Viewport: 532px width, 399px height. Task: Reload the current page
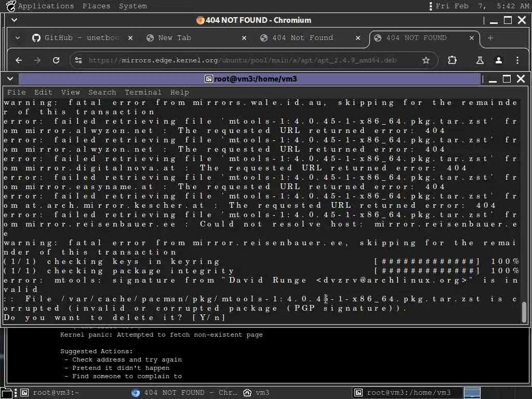coord(56,60)
